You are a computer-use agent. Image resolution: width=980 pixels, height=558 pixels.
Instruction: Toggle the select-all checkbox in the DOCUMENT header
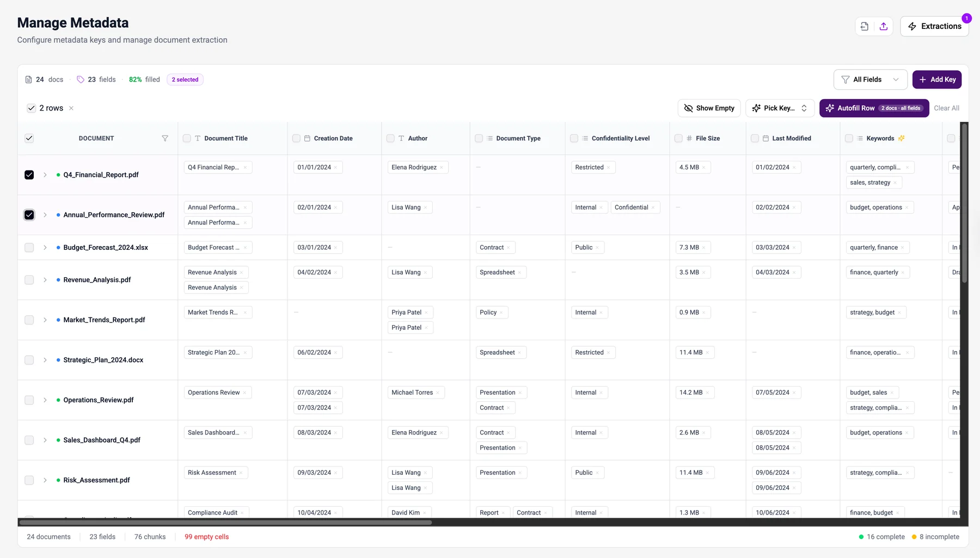(x=29, y=138)
